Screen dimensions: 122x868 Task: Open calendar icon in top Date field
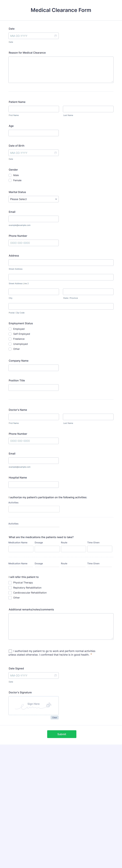(56, 36)
